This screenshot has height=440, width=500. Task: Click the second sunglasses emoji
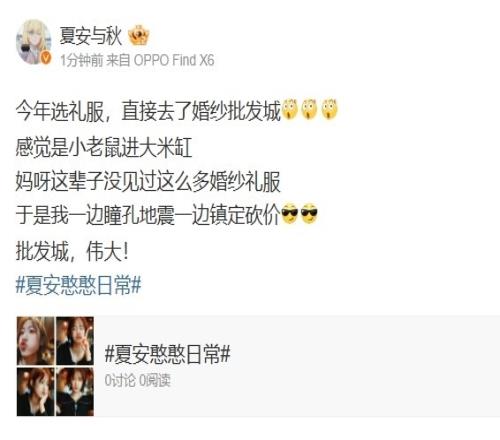tap(309, 214)
